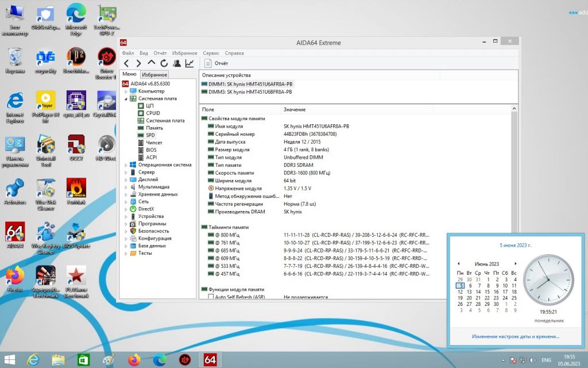
Task: Open the graph chart toolbar icon
Action: coord(189,63)
